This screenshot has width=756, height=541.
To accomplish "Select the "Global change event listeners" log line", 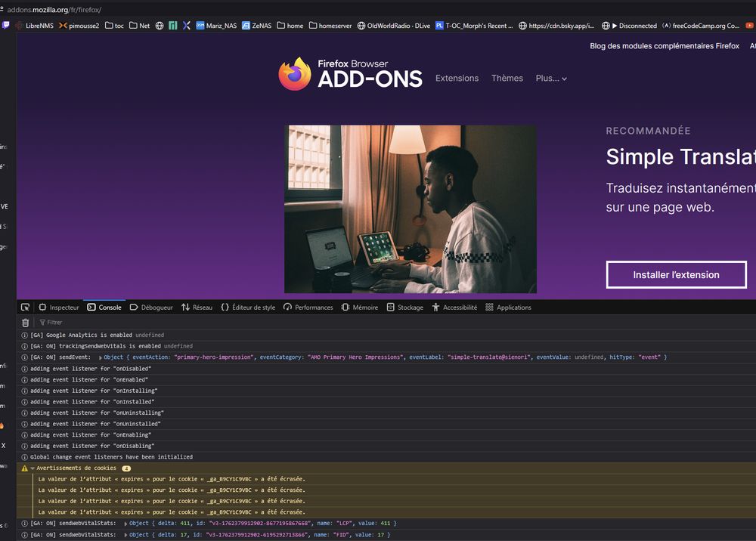I will [386, 457].
